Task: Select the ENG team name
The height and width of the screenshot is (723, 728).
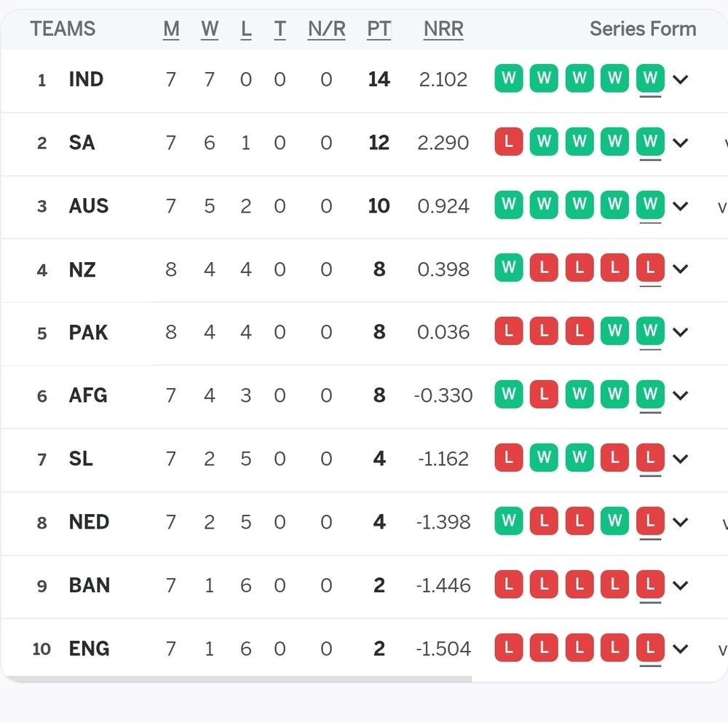Action: coord(89,649)
